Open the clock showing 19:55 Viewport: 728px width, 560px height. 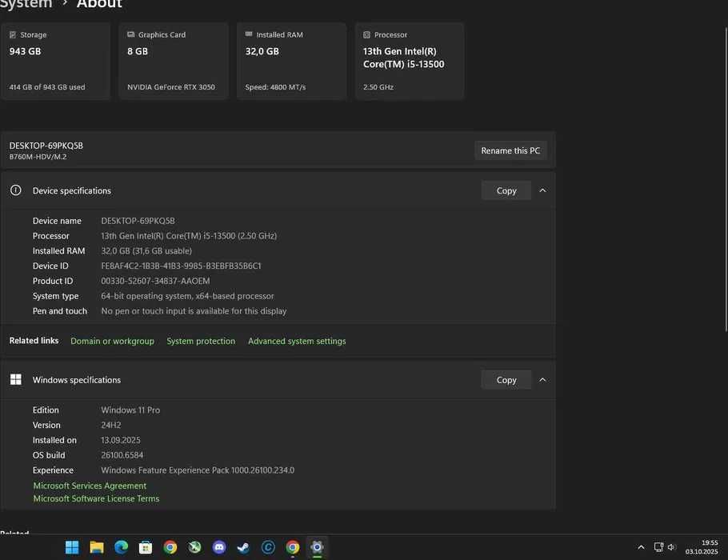[702, 547]
